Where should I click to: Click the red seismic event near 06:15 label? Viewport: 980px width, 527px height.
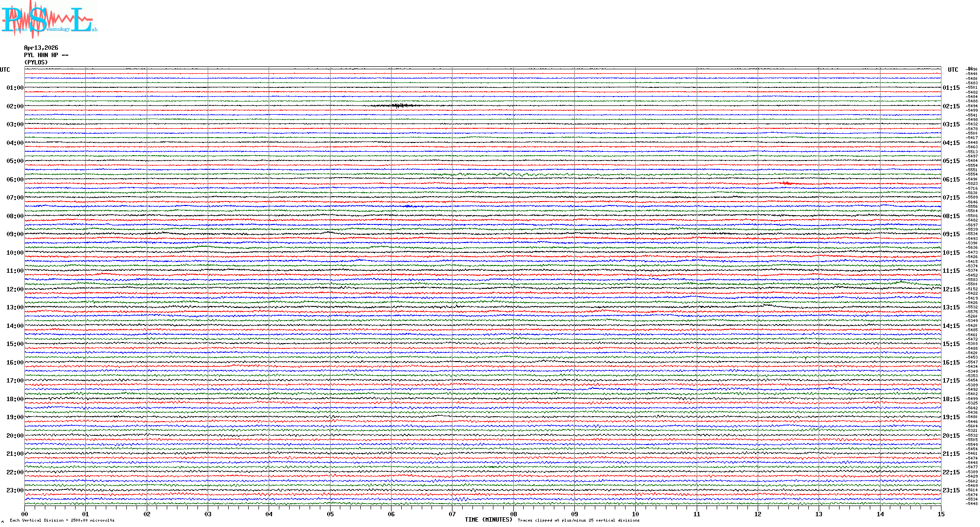(786, 183)
